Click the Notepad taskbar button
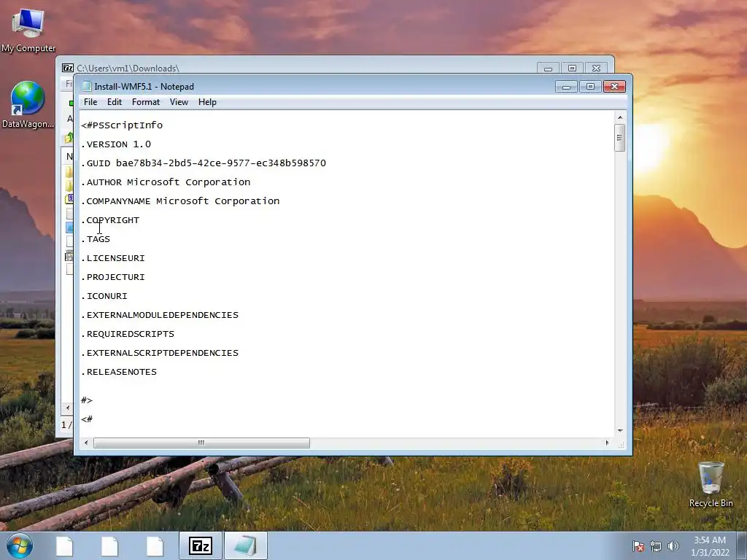747x560 pixels. coord(246,545)
